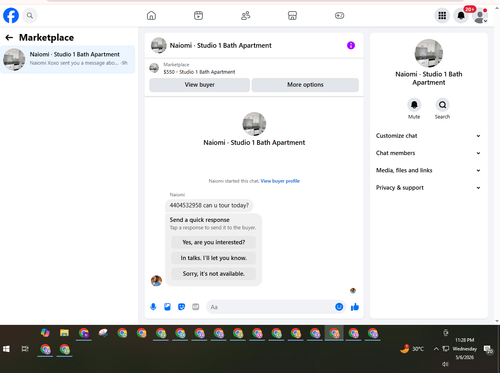Open the Notifications bell with 20+ badge
This screenshot has height=373, width=500.
coord(461,16)
